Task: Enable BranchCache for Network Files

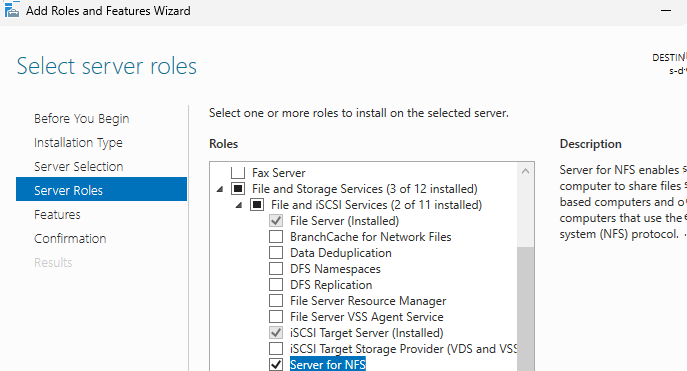Action: (276, 237)
